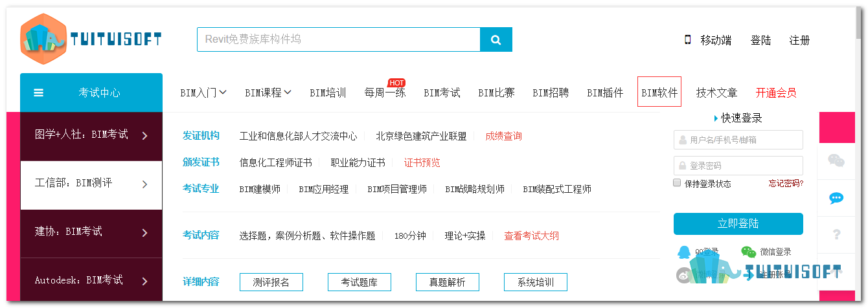The image size is (868, 308).
Task: Click the Revit search input field
Action: (338, 39)
